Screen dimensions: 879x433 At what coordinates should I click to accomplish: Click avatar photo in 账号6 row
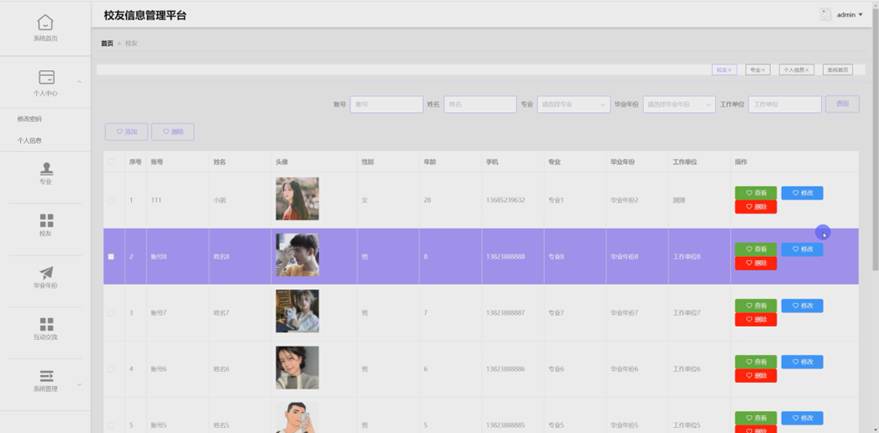[x=297, y=367]
